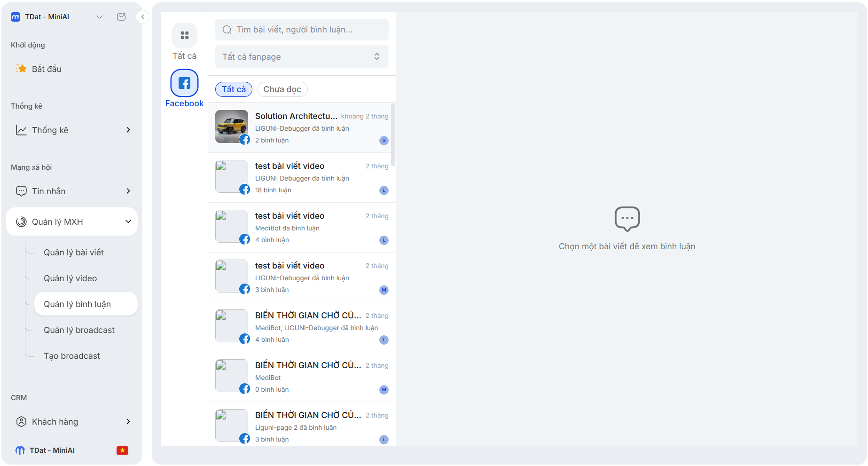Open the test bài viết video post with 18 comments
Image resolution: width=868 pixels, height=466 pixels.
tap(302, 178)
